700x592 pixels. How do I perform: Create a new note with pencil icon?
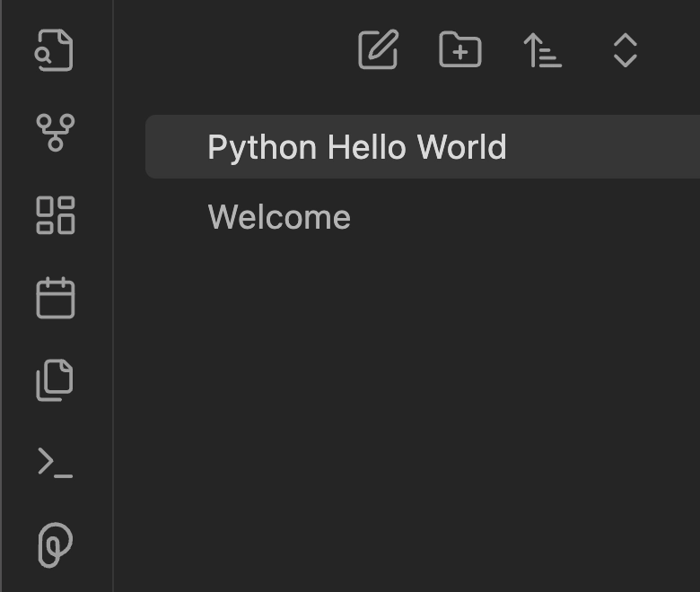[378, 50]
